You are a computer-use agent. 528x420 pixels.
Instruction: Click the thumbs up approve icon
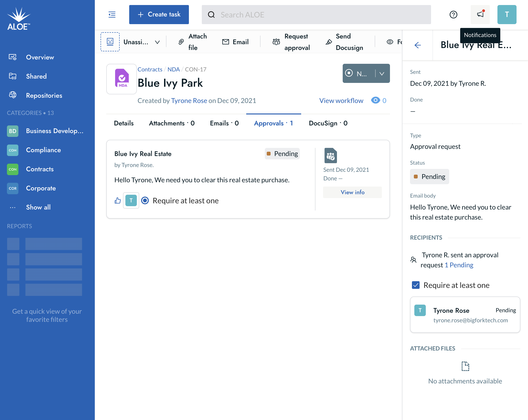pyautogui.click(x=117, y=201)
